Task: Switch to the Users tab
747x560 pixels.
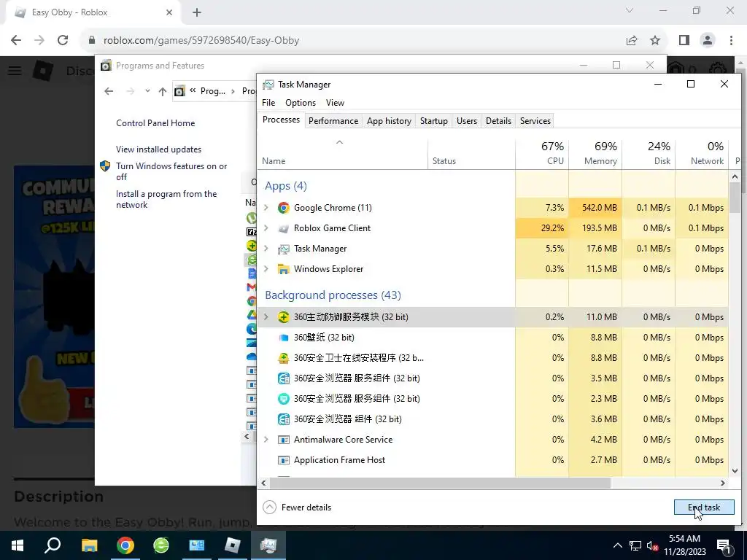Action: (466, 121)
